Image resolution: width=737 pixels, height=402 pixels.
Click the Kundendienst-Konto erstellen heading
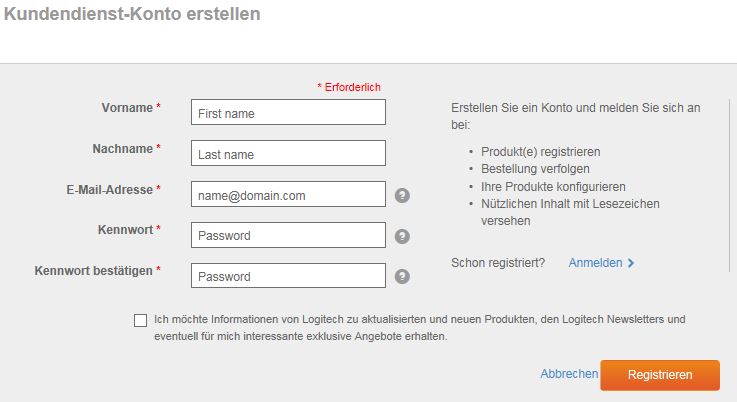pyautogui.click(x=132, y=14)
